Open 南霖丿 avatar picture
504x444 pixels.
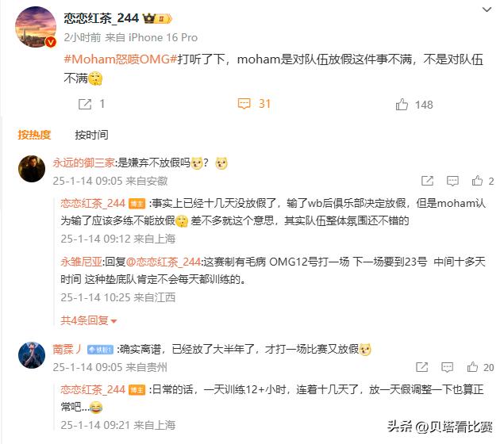[x=32, y=355]
